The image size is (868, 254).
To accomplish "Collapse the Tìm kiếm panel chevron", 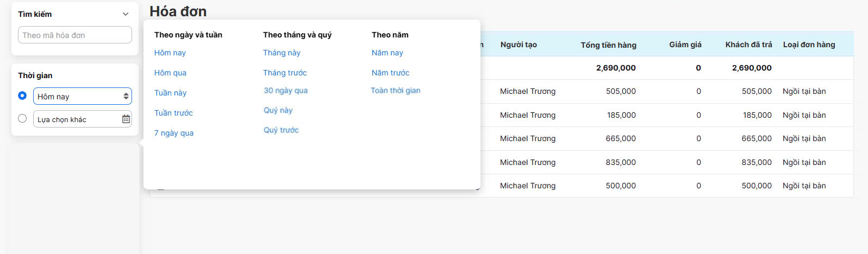I will (126, 14).
